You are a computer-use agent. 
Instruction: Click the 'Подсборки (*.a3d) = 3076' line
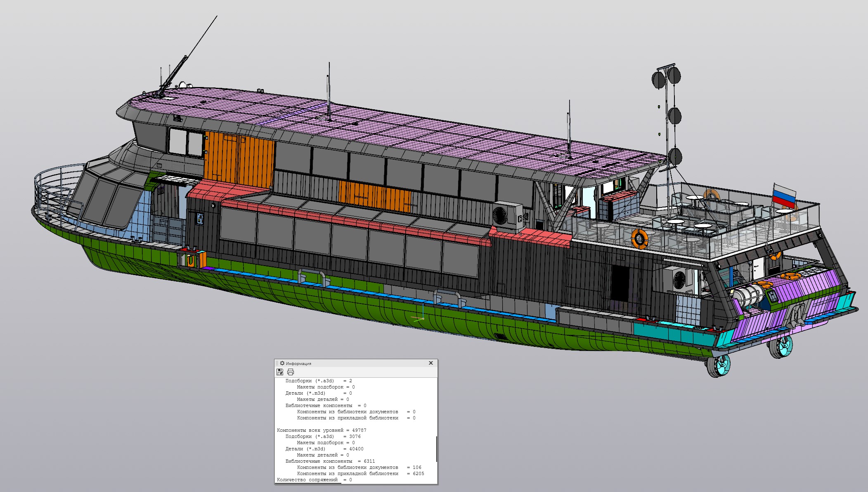click(323, 436)
